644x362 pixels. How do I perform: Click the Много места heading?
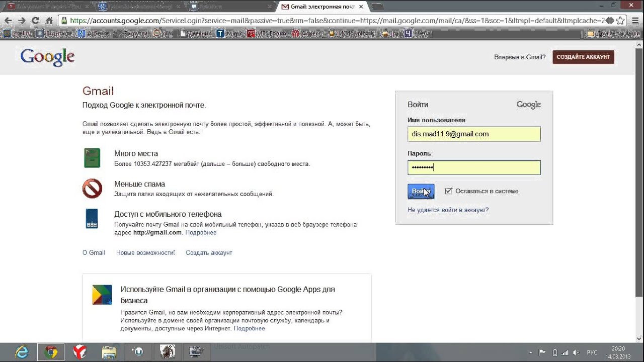pos(136,153)
